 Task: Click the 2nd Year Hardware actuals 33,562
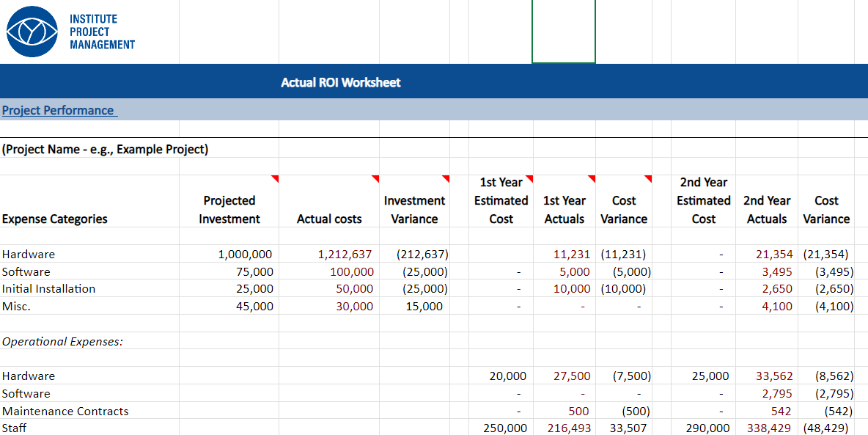(x=774, y=376)
